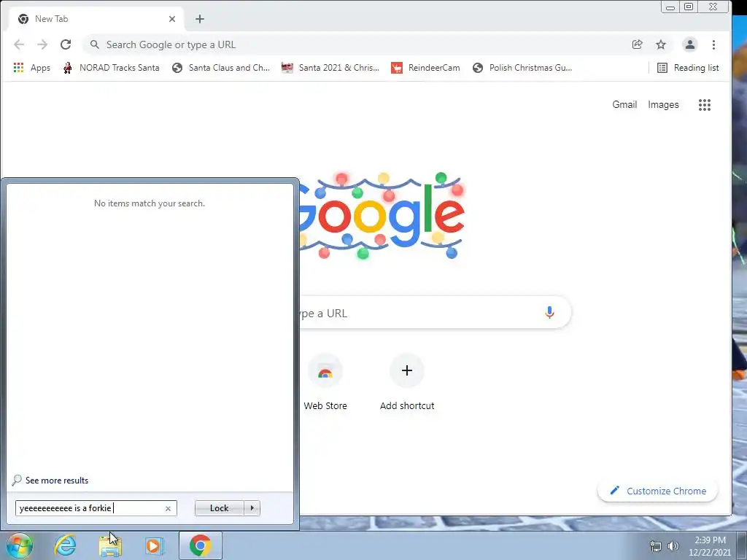
Task: Click the share page icon in address bar
Action: 637,44
